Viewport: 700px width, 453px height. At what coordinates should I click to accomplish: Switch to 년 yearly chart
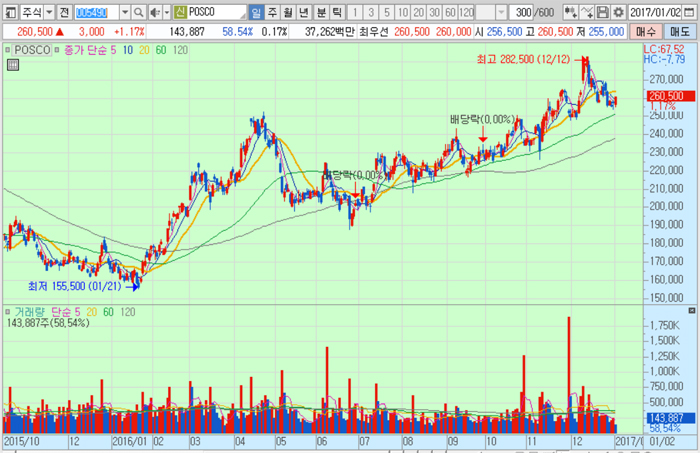(304, 12)
